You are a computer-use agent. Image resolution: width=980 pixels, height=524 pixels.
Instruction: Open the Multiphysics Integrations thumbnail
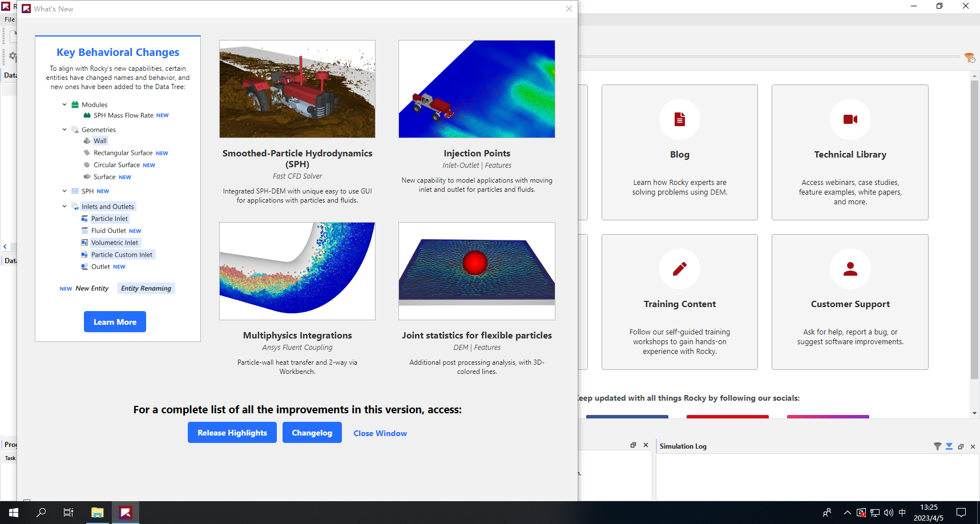point(297,271)
